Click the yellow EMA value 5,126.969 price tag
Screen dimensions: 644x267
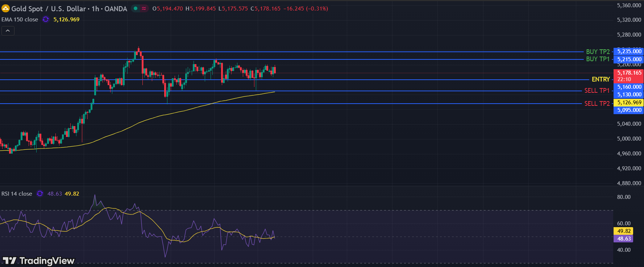point(629,103)
